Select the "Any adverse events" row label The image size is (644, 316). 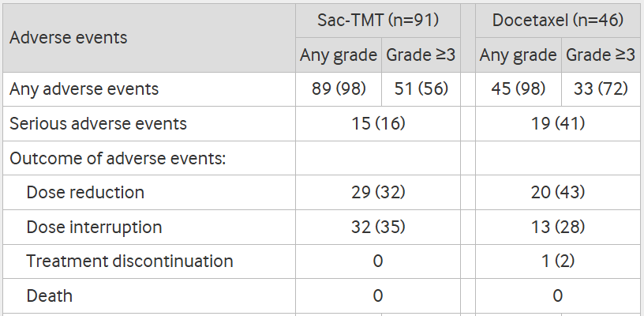click(x=84, y=89)
